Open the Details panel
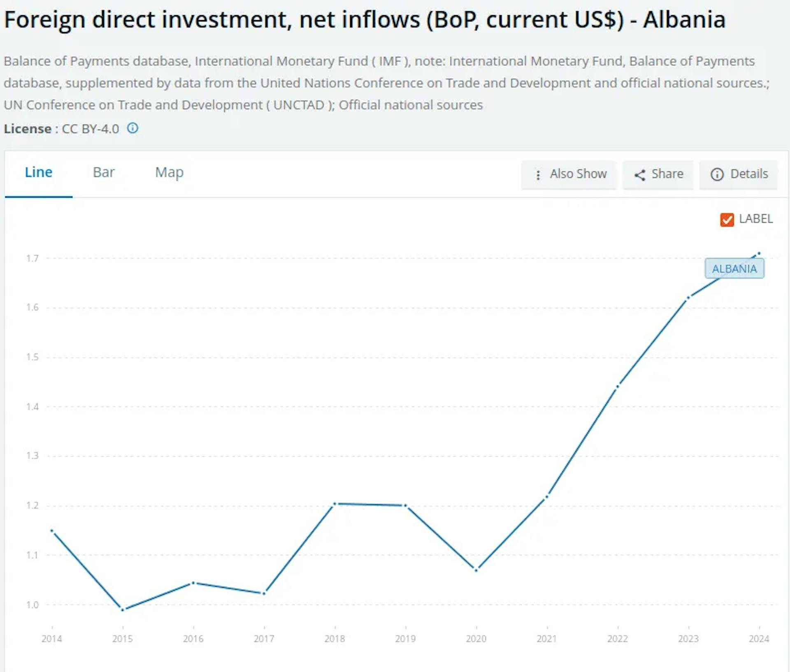Screen dimensions: 790x672 [739, 174]
